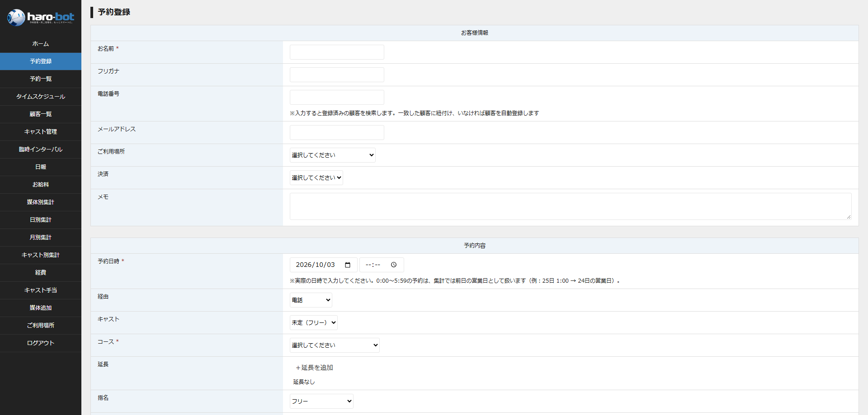868x415 pixels.
Task: Open the キャスト dropdown showing 未定（フリー）
Action: pos(314,323)
